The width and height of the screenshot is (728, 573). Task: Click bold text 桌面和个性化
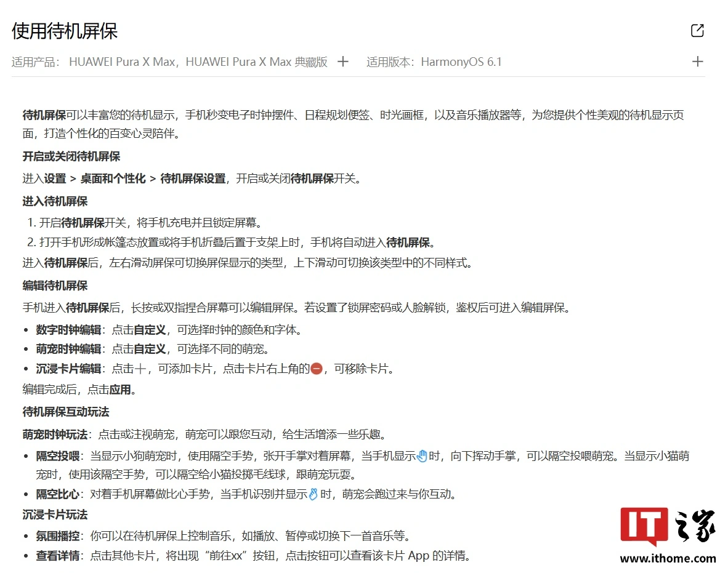pyautogui.click(x=113, y=178)
